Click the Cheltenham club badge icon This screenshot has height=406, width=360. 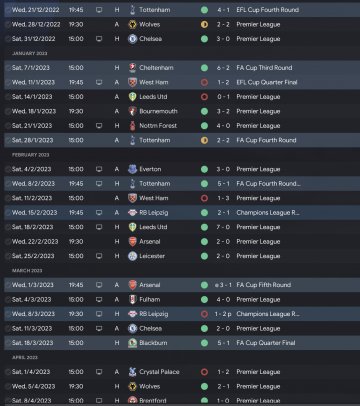pos(133,68)
